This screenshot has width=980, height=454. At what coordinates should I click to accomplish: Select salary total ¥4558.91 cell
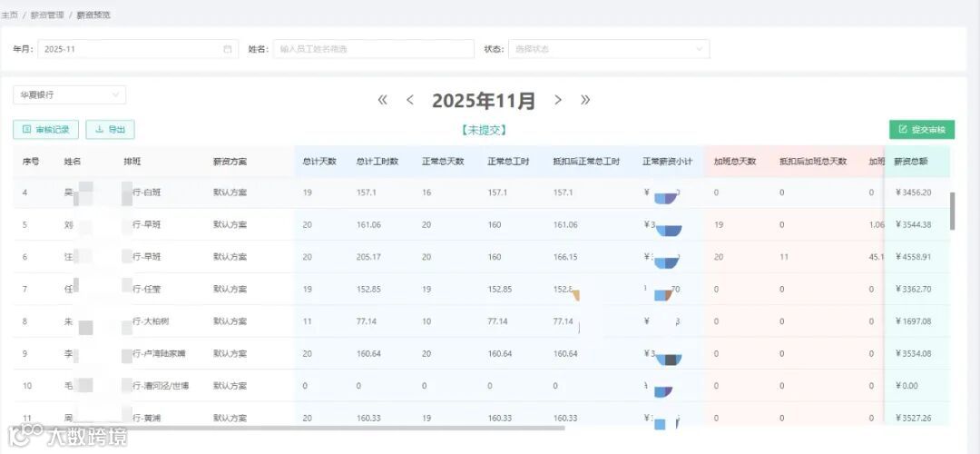(x=913, y=257)
